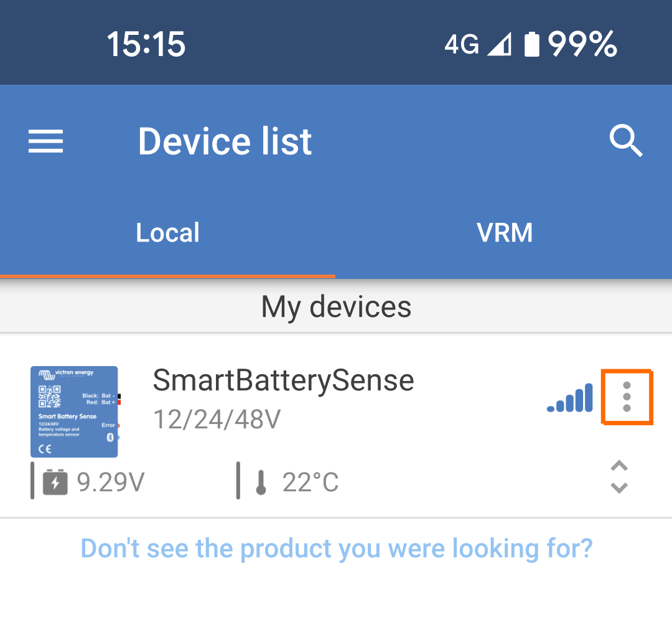Image resolution: width=672 pixels, height=617 pixels.
Task: Open the navigation hamburger menu
Action: [45, 141]
